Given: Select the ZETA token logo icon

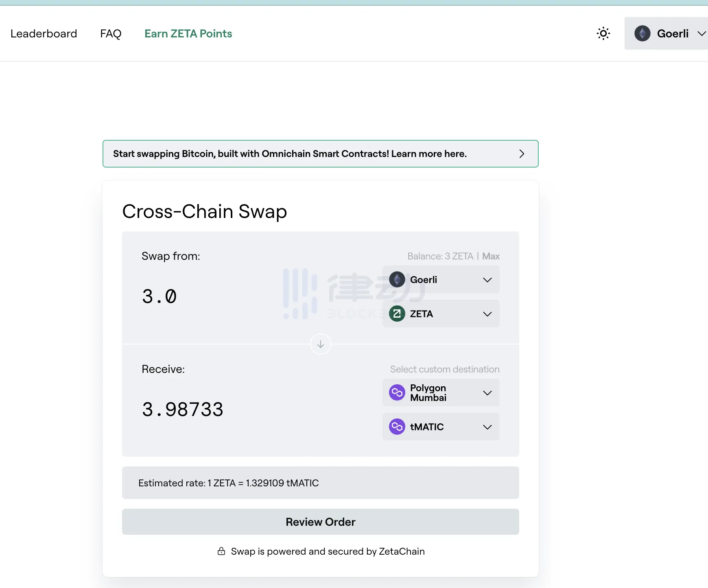Looking at the screenshot, I should pyautogui.click(x=397, y=314).
